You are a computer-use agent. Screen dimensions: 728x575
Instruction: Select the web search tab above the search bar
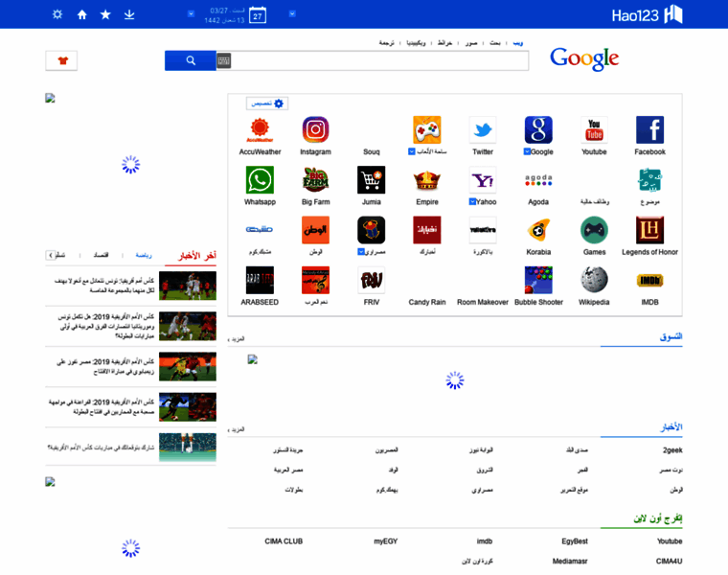[x=517, y=43]
